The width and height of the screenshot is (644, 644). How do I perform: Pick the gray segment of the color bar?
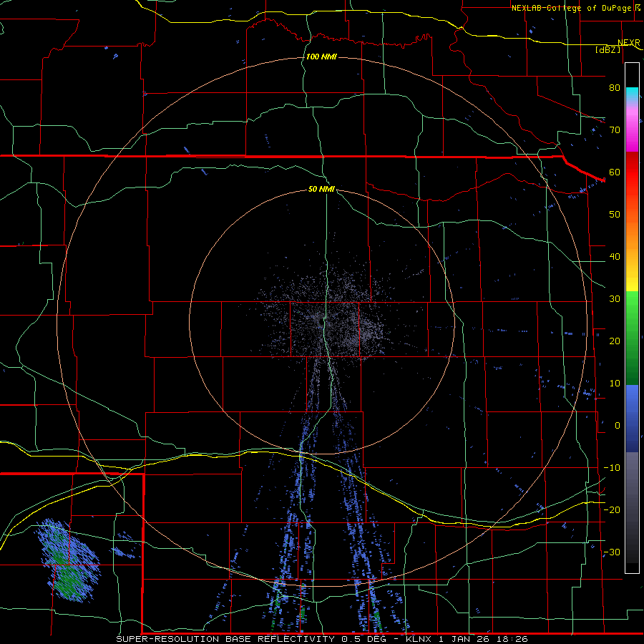click(632, 507)
